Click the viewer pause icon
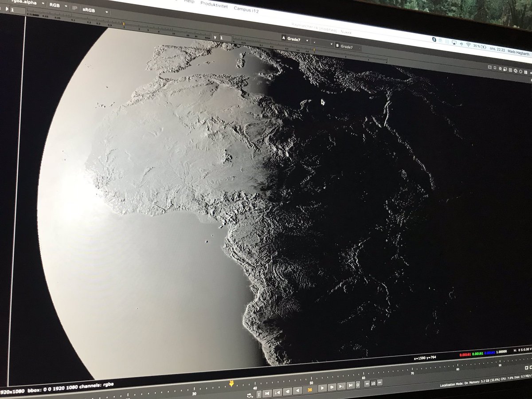532x399 pixels. coord(526,72)
